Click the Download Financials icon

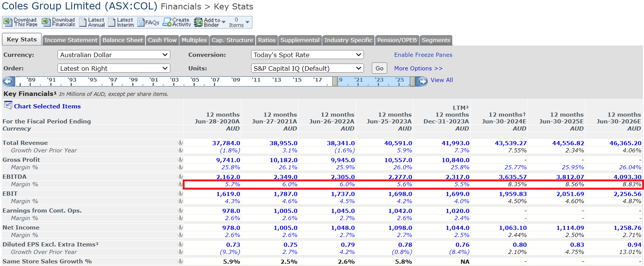(46, 22)
